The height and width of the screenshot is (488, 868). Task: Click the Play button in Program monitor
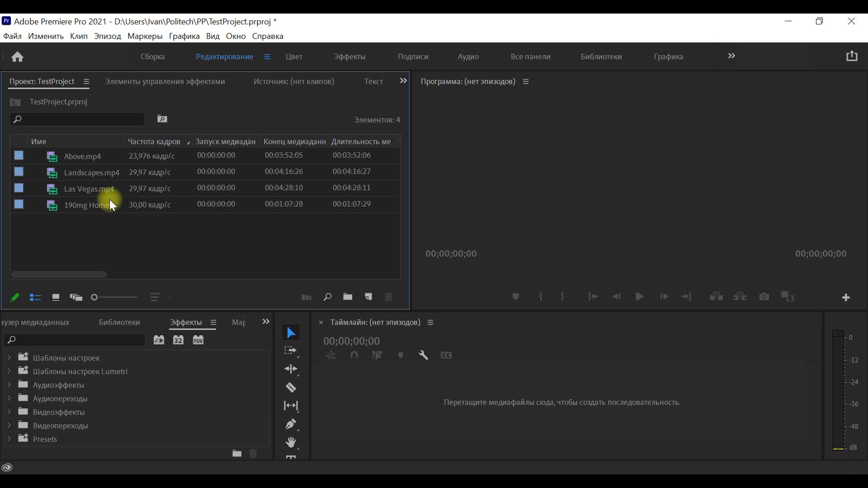(639, 297)
